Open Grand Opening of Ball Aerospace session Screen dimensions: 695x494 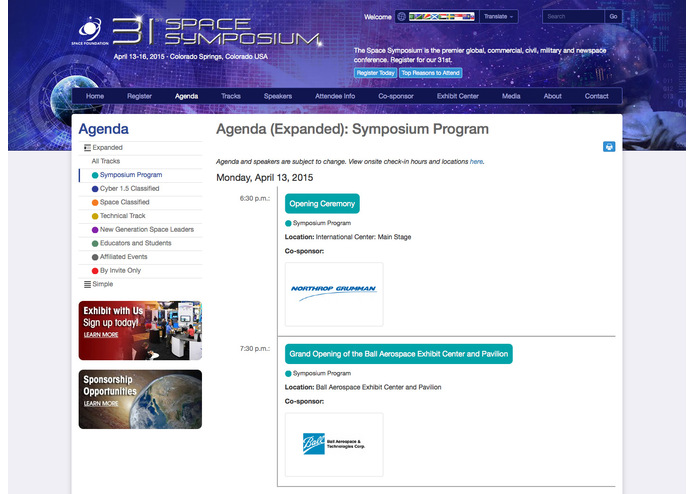click(x=398, y=354)
